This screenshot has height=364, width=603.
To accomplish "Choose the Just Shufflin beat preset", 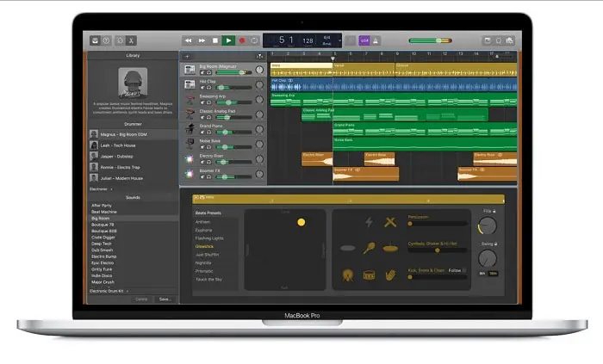I will click(x=208, y=255).
